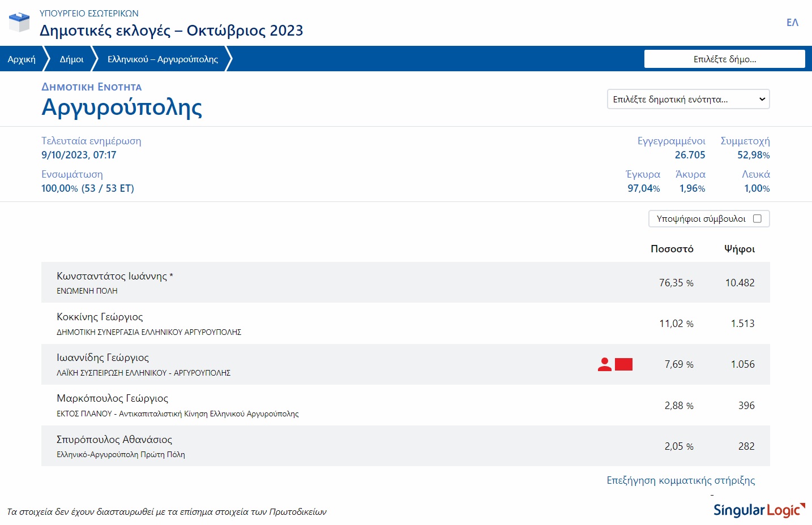Click the Λευκά 1,00% value
The image size is (812, 525).
757,188
